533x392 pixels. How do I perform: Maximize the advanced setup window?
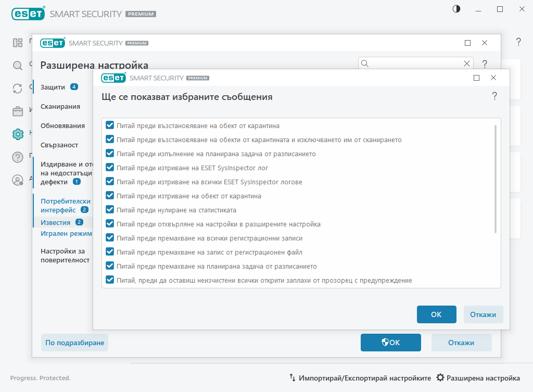(x=468, y=43)
